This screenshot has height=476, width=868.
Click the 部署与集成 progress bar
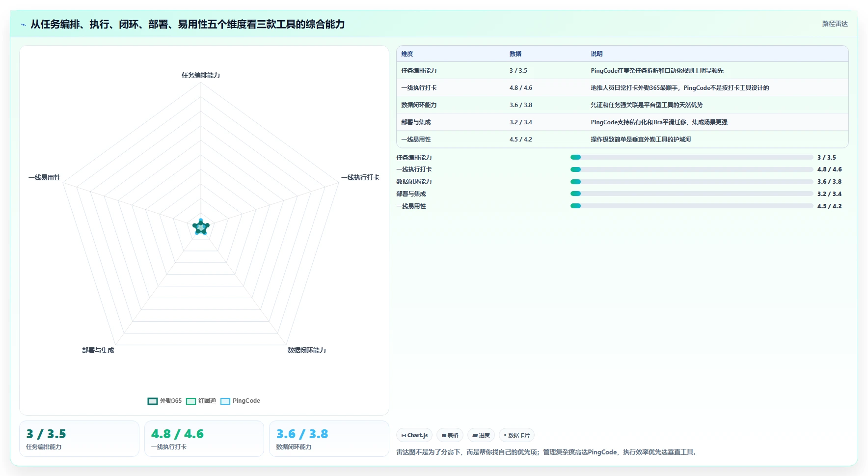point(692,194)
